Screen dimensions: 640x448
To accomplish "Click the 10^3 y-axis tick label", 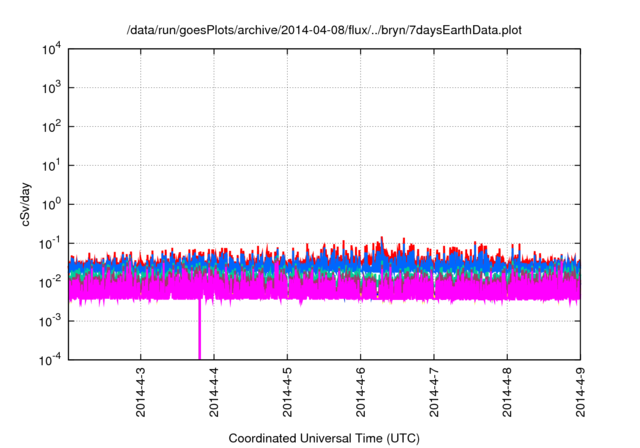I will point(51,87).
